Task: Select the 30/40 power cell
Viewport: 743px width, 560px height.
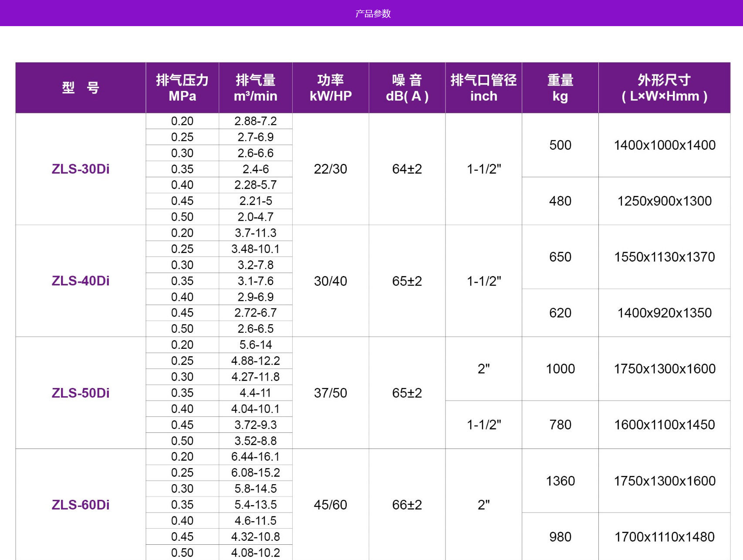Action: coord(331,281)
